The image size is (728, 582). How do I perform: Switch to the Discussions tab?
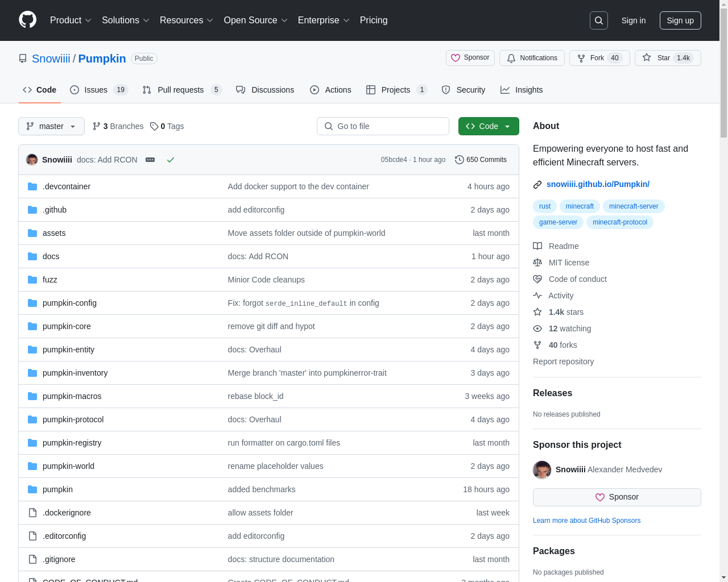click(265, 90)
